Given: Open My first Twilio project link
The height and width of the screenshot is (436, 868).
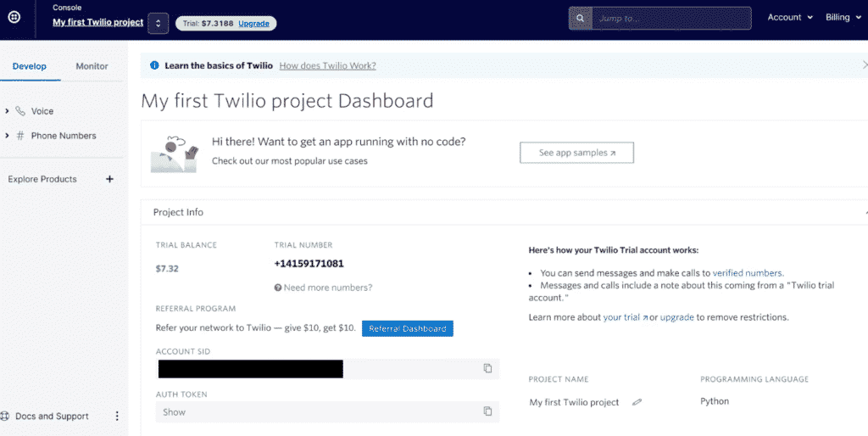Looking at the screenshot, I should coord(98,22).
